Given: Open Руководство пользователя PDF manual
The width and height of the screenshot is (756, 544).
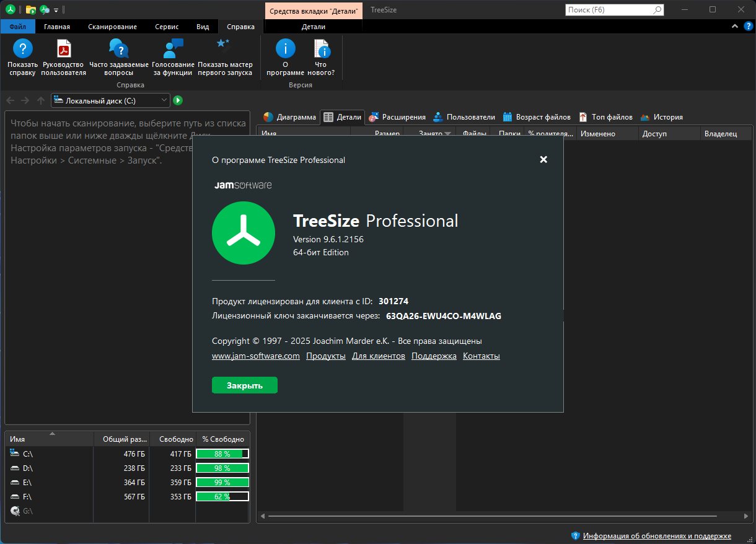Looking at the screenshot, I should coord(64,49).
